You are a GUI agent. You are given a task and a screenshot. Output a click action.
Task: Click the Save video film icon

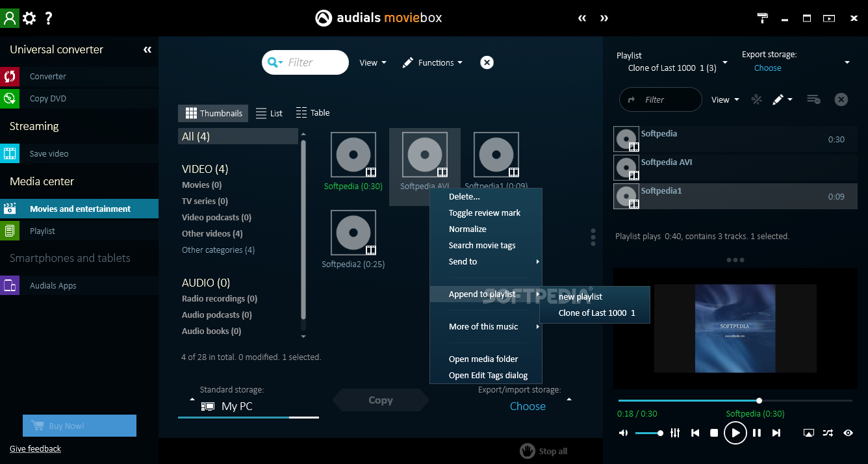click(x=10, y=153)
